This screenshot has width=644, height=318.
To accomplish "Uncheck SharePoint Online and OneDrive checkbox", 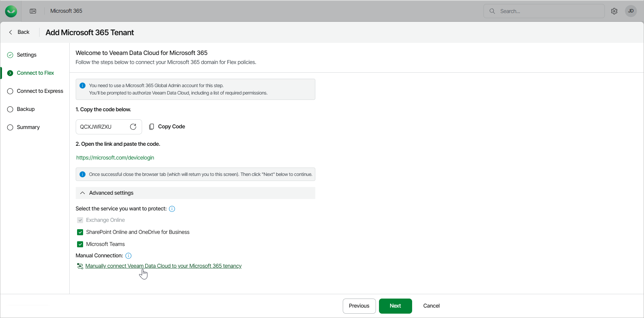I will click(80, 232).
